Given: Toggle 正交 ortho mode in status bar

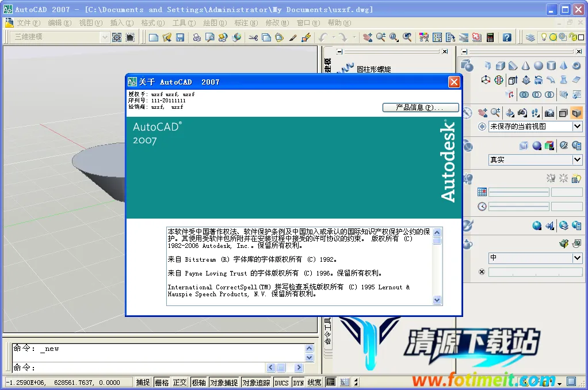Looking at the screenshot, I should pos(180,383).
